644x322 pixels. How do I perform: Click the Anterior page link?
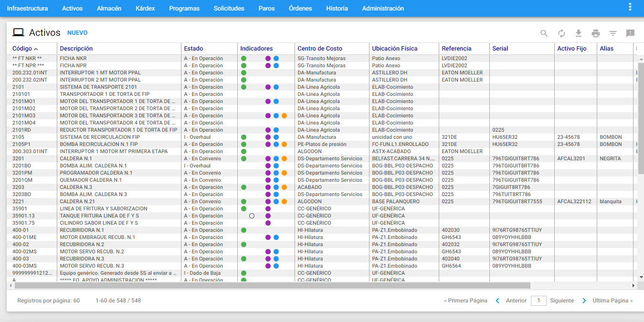(516, 301)
